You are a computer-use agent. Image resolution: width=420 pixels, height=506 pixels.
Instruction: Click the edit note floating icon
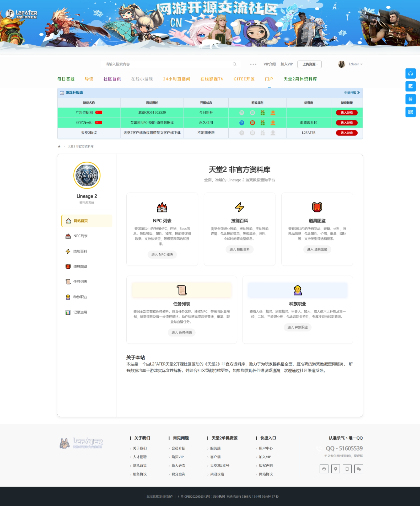pyautogui.click(x=411, y=86)
